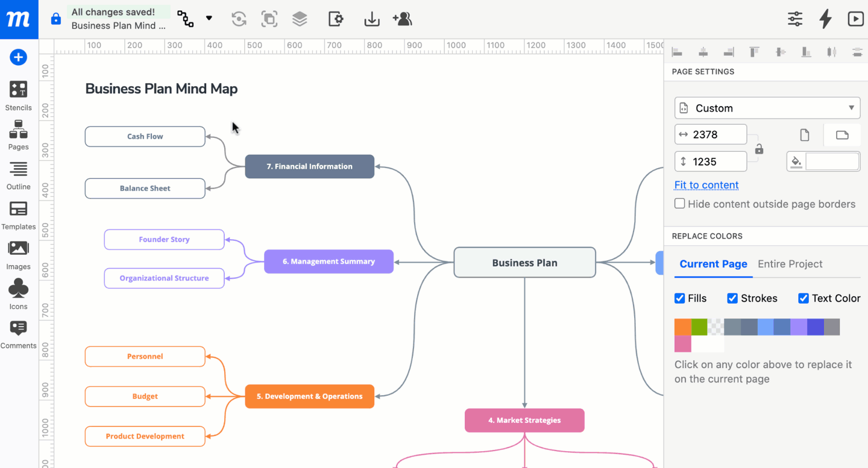Image resolution: width=868 pixels, height=468 pixels.
Task: Open the Pages sidebar panel
Action: click(x=18, y=135)
